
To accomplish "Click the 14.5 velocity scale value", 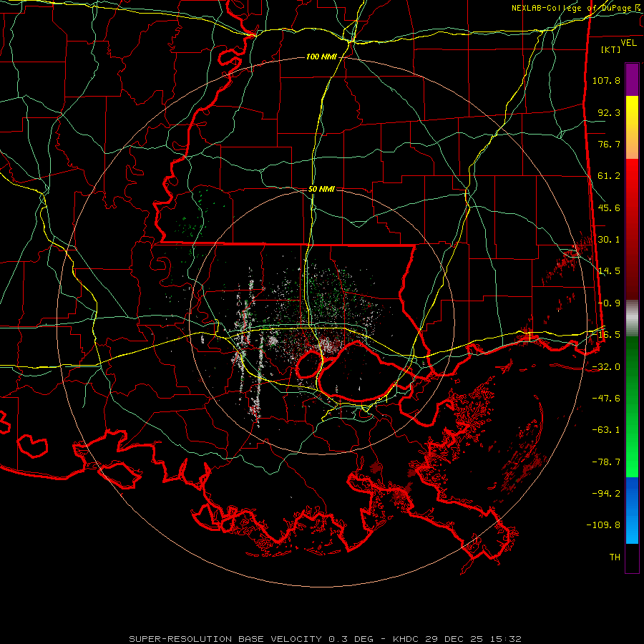I will [609, 271].
